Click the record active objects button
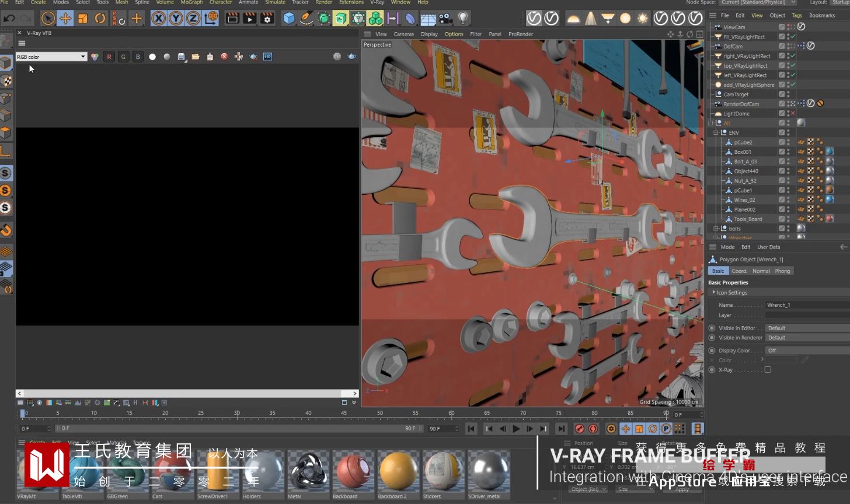The width and height of the screenshot is (850, 504). [x=579, y=429]
